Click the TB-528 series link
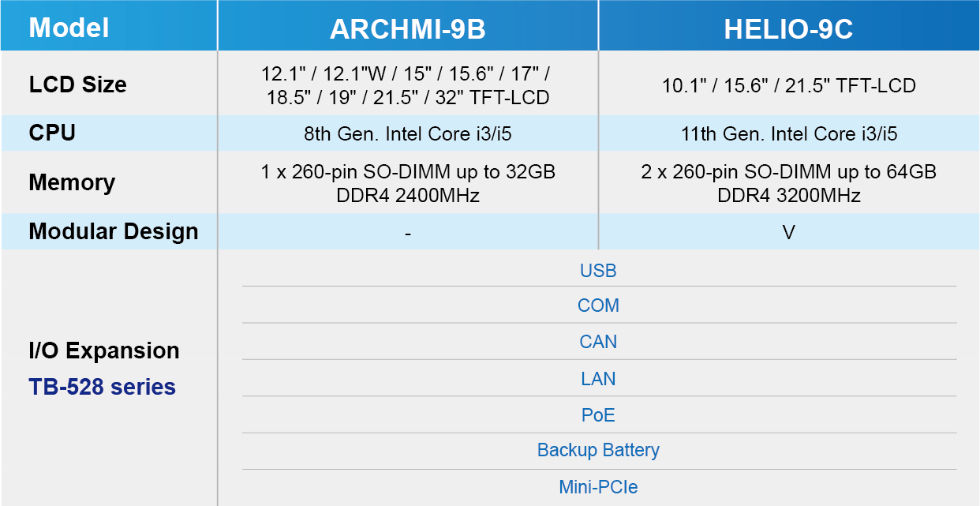This screenshot has width=980, height=506. [103, 387]
